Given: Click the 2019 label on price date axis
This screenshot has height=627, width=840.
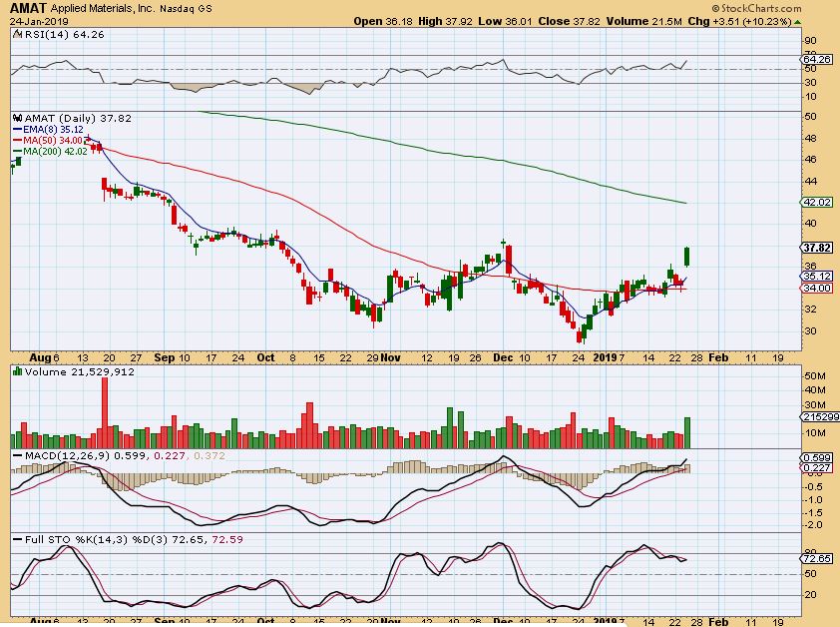Looking at the screenshot, I should click(606, 357).
